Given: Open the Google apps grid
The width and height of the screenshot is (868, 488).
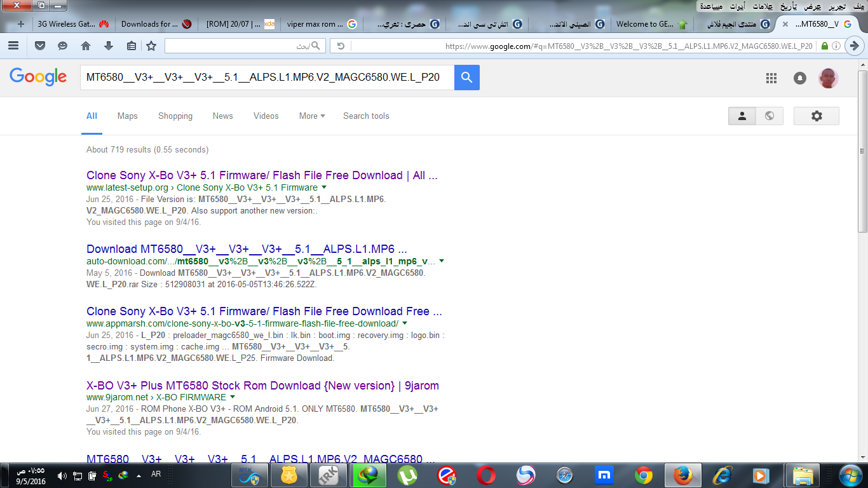Looking at the screenshot, I should click(x=771, y=78).
